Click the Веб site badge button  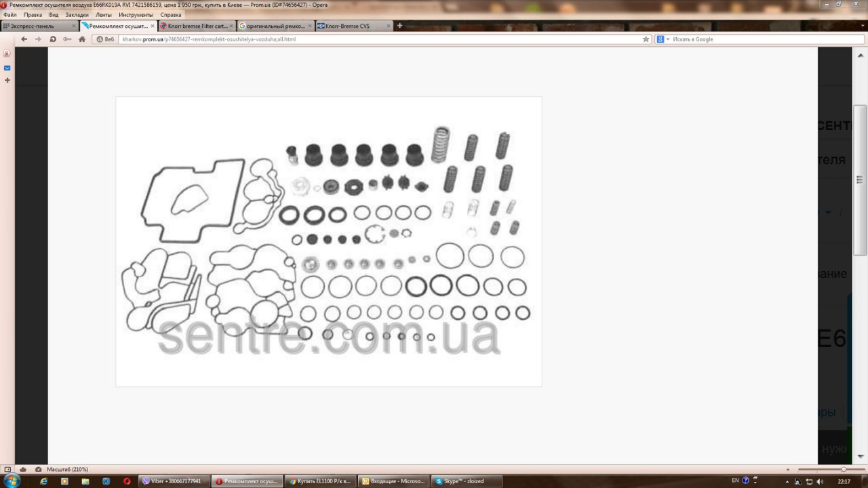[x=105, y=39]
